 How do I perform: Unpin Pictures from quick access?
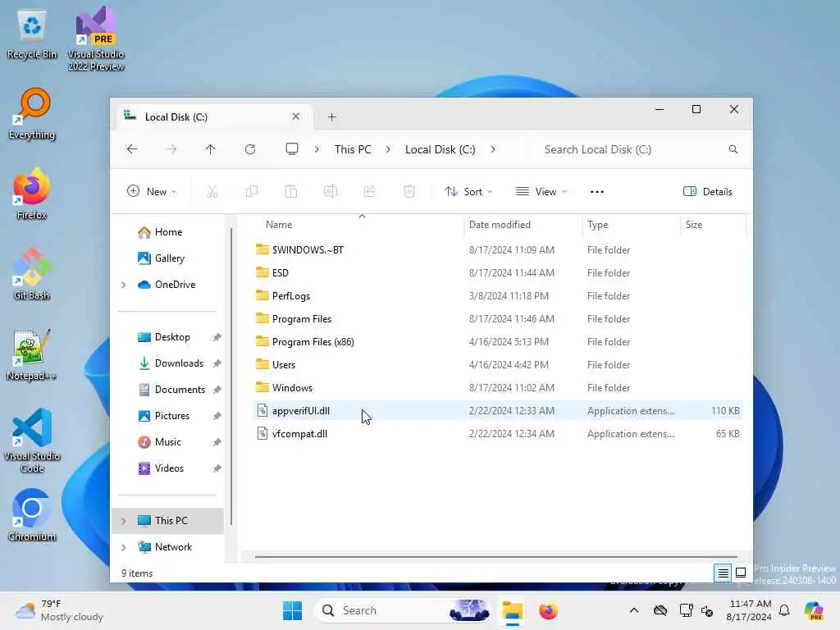click(217, 416)
